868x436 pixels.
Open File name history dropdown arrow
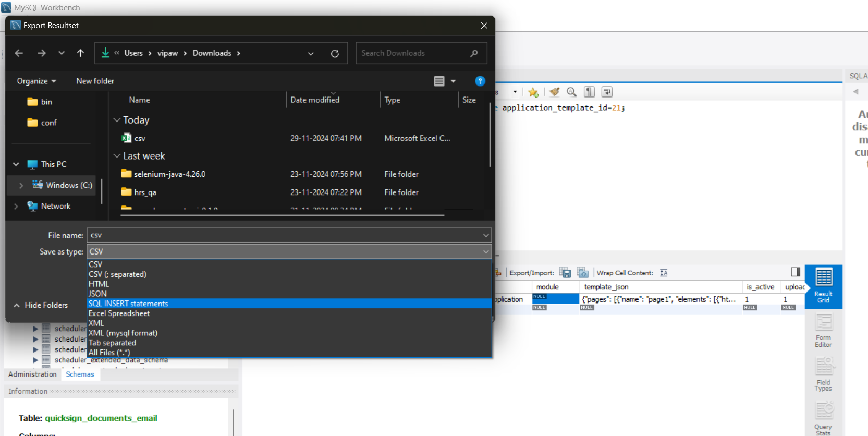(x=486, y=235)
